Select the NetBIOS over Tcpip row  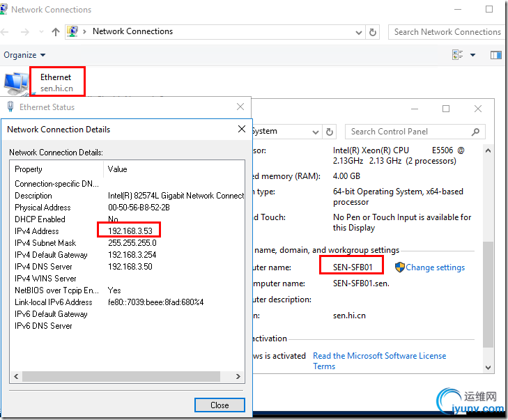pos(128,290)
